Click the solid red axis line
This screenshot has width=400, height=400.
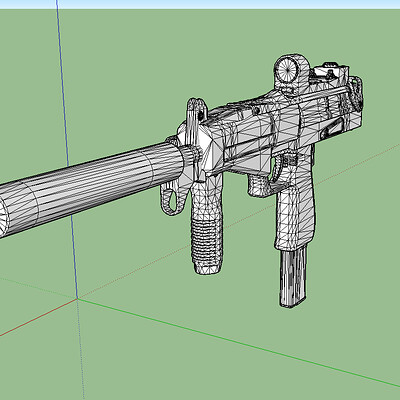click(39, 317)
